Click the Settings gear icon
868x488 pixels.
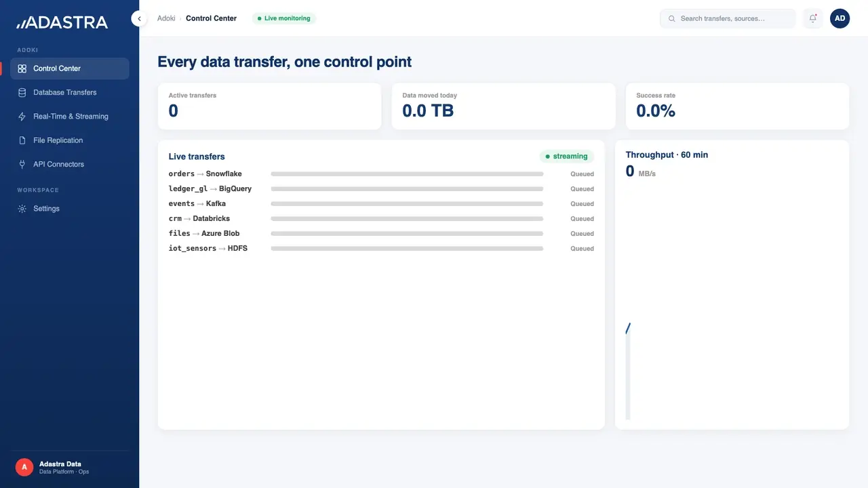click(x=22, y=209)
